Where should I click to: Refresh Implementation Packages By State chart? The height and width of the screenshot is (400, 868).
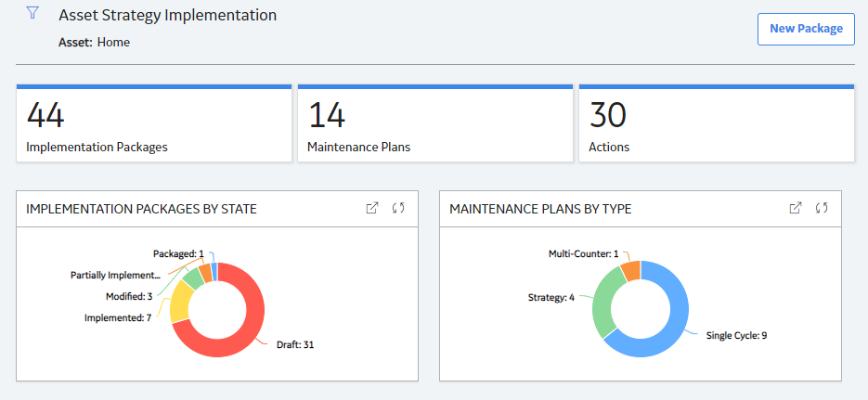tap(398, 208)
